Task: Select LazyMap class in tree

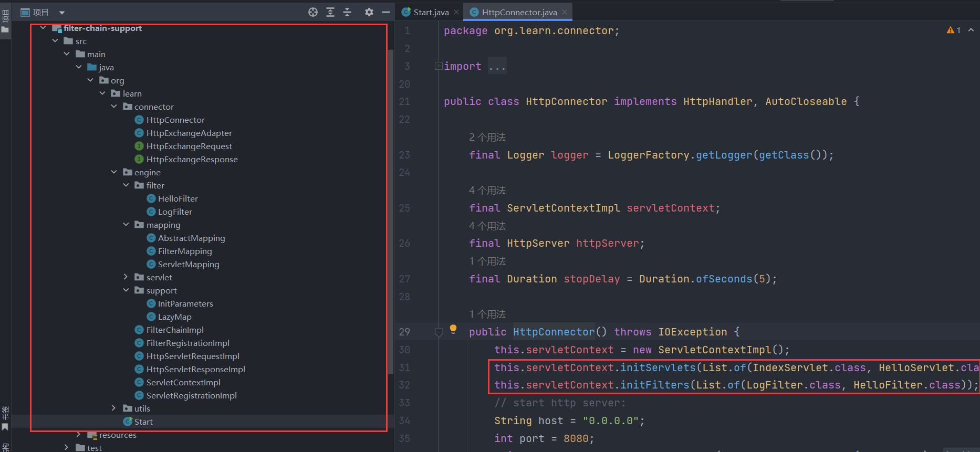Action: tap(174, 317)
